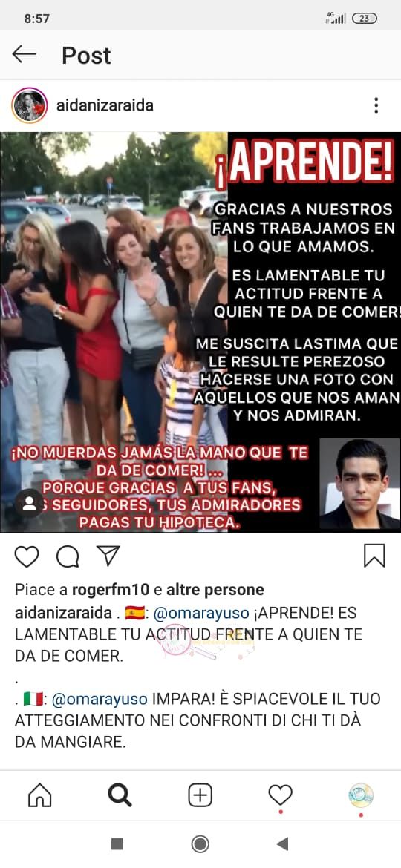Tap the Android recent apps square button
The width and height of the screenshot is (401, 868).
tap(117, 844)
